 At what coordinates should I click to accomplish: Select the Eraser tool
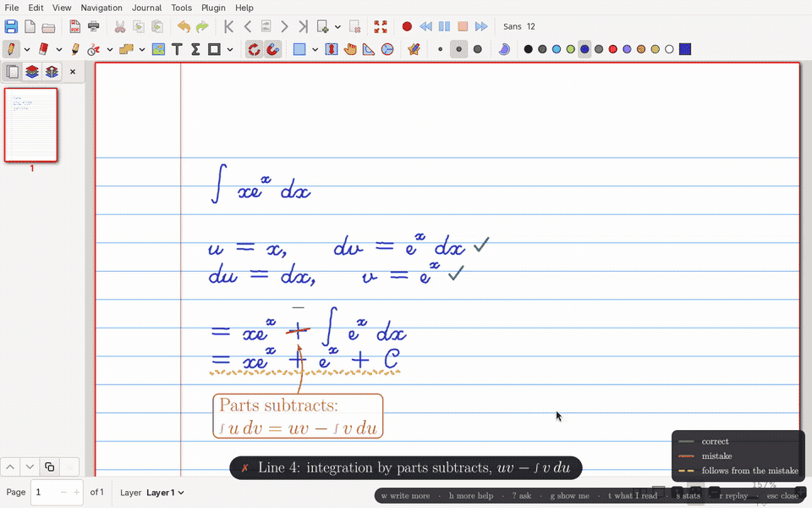43,49
